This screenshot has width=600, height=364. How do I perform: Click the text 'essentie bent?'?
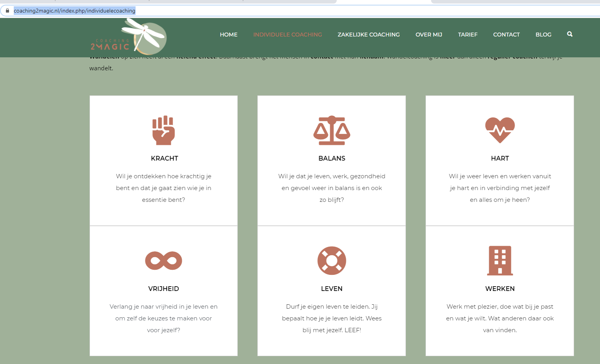pyautogui.click(x=163, y=200)
